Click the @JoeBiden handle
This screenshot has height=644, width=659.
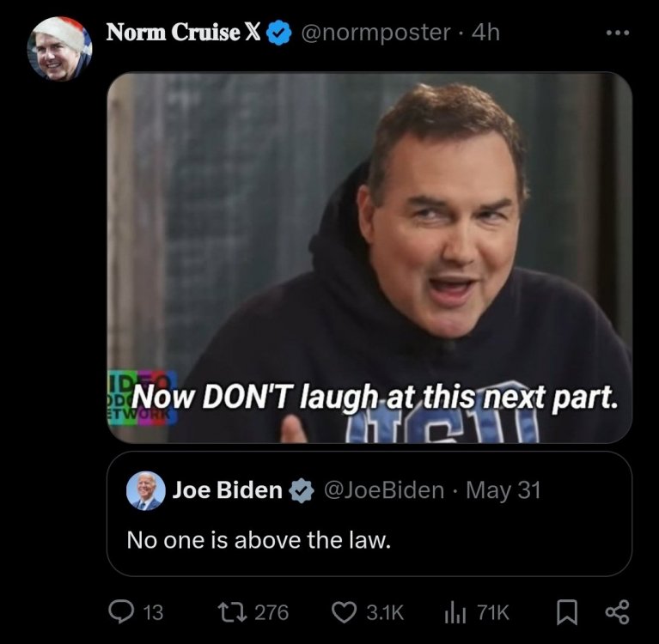click(383, 490)
